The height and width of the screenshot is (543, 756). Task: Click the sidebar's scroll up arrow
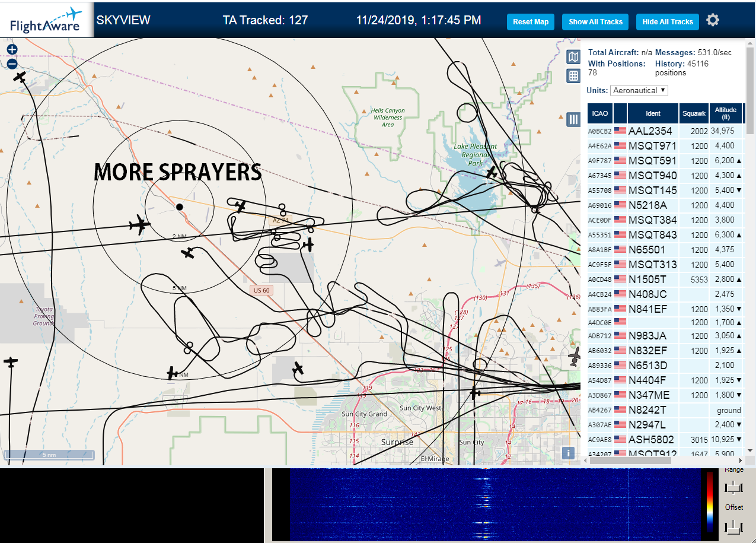[x=750, y=43]
